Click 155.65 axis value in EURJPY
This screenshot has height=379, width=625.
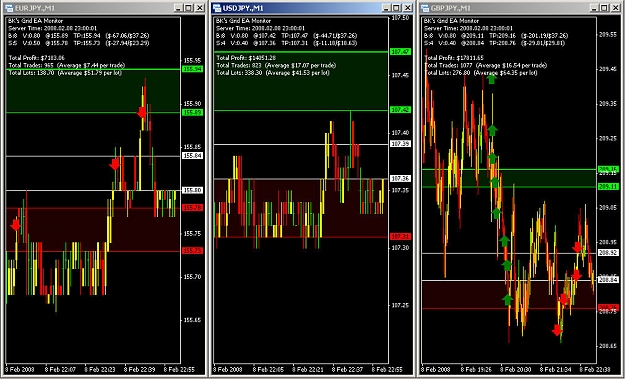[x=193, y=320]
